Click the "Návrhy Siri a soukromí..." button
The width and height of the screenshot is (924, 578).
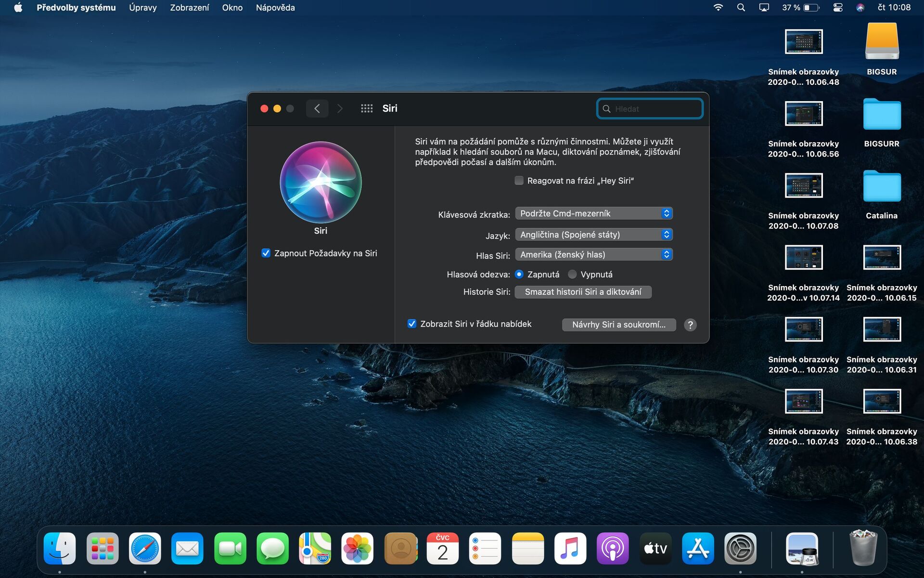point(619,325)
